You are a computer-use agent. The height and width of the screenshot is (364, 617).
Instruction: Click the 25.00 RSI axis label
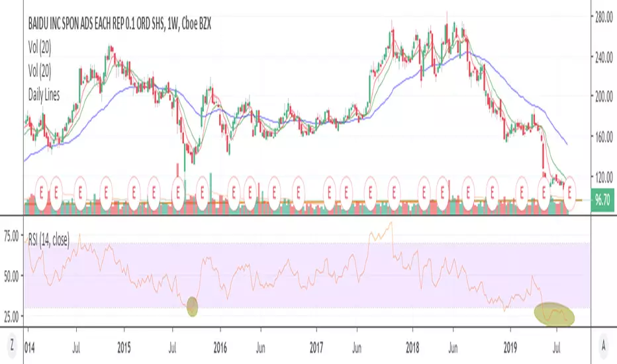pos(11,317)
